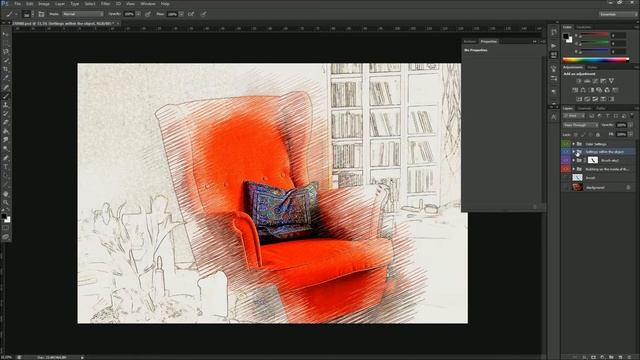Click the Fill percentage field
The width and height of the screenshot is (640, 360).
pos(621,134)
